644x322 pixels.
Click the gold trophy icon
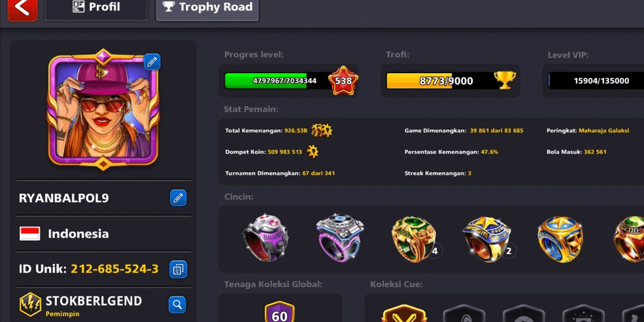tap(504, 80)
